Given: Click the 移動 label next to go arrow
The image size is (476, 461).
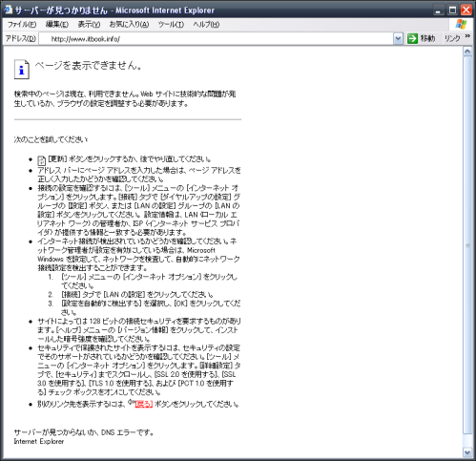Looking at the screenshot, I should pos(427,38).
